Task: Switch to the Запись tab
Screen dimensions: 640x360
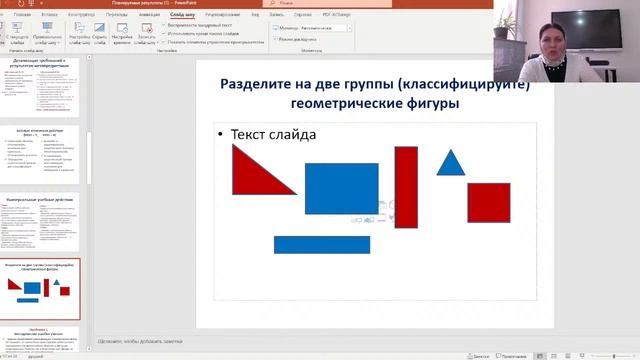Action: point(276,15)
